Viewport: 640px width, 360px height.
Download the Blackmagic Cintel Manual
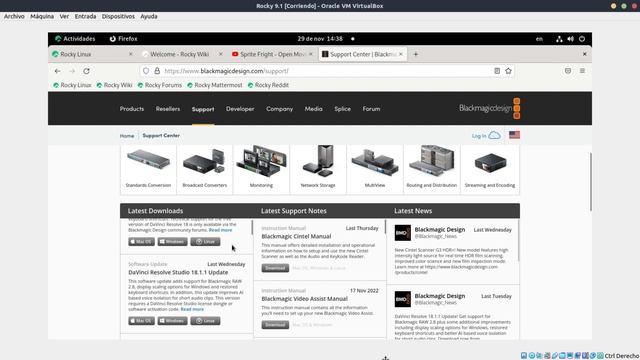coord(275,268)
